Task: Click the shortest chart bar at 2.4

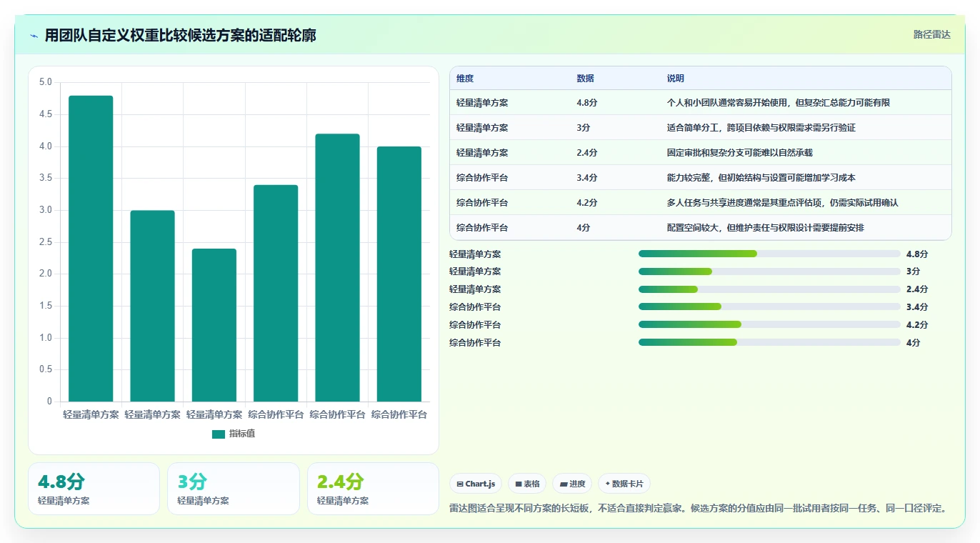Action: [x=214, y=325]
